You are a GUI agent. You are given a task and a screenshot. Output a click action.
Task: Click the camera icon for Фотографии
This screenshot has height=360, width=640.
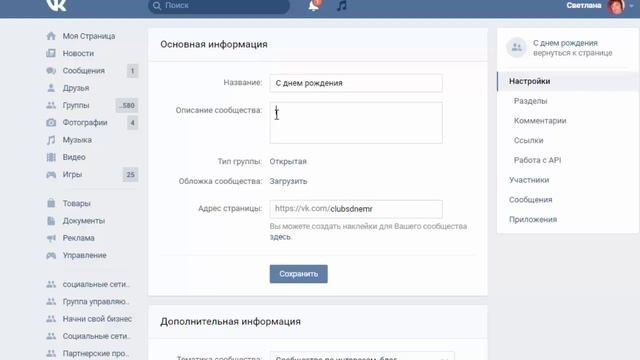click(x=51, y=122)
